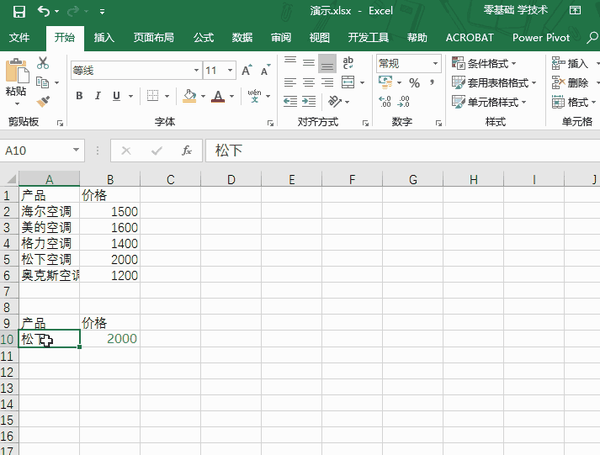The image size is (600, 455).
Task: Click the Copy icon
Action: pos(42,82)
